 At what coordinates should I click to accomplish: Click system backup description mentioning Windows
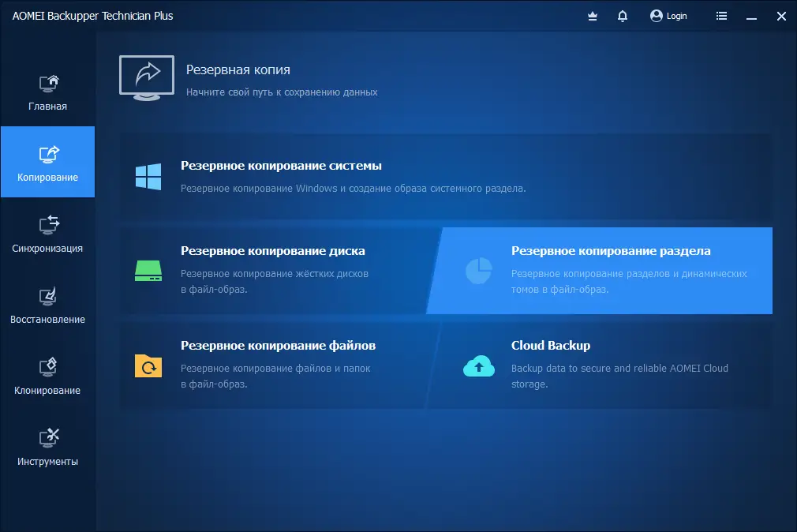point(354,189)
